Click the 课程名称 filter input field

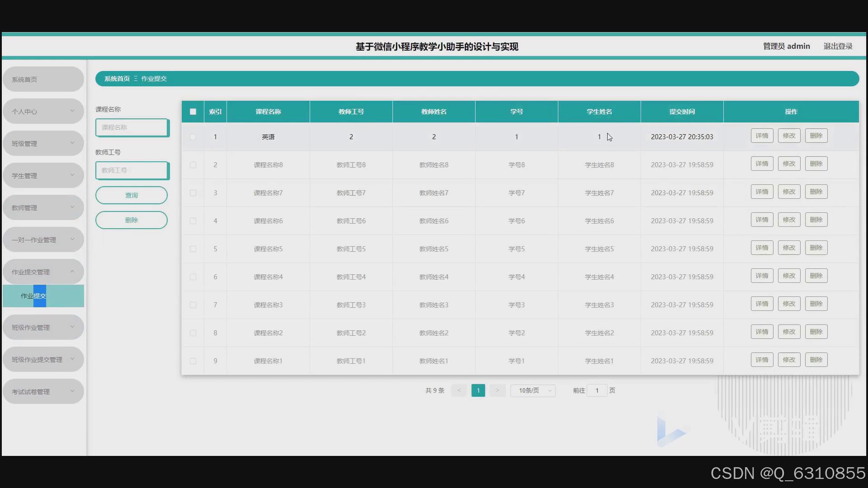(x=132, y=127)
